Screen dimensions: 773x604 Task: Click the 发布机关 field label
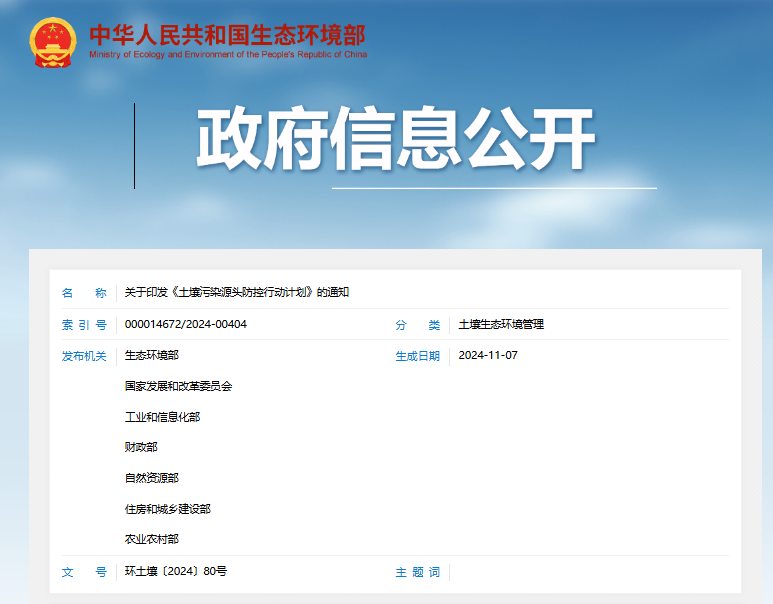tap(84, 356)
